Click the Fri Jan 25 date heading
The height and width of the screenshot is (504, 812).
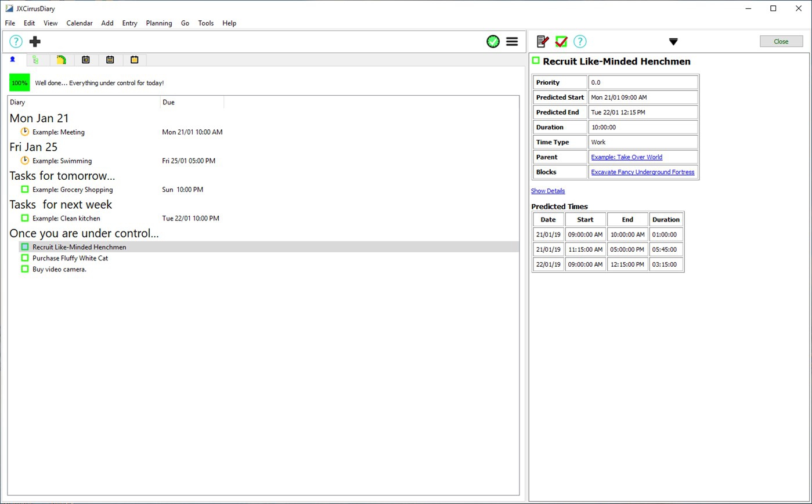34,147
